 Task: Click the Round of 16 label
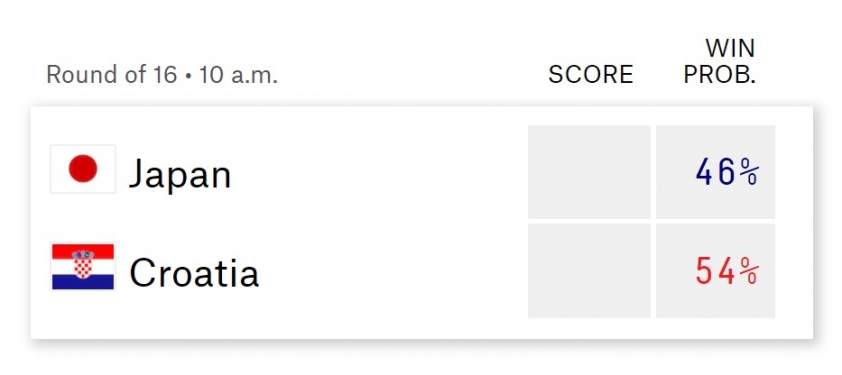pyautogui.click(x=112, y=75)
